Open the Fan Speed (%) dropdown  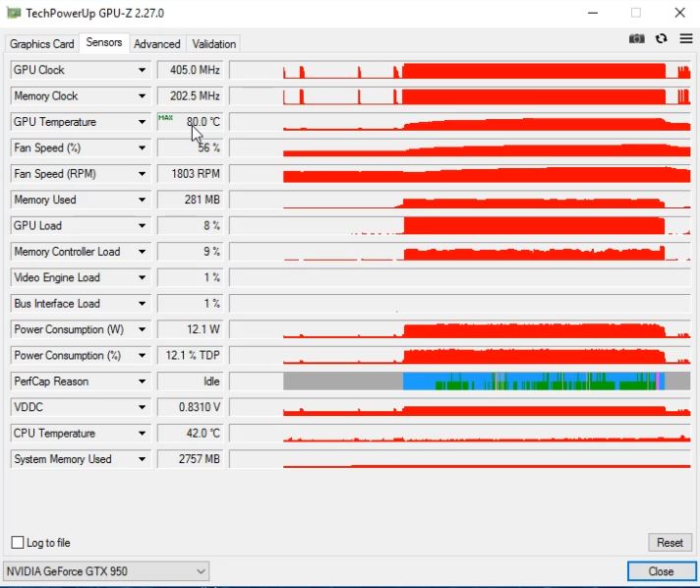(142, 147)
